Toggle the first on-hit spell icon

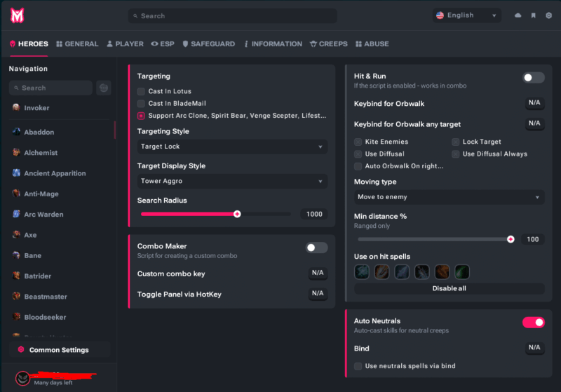pos(362,272)
